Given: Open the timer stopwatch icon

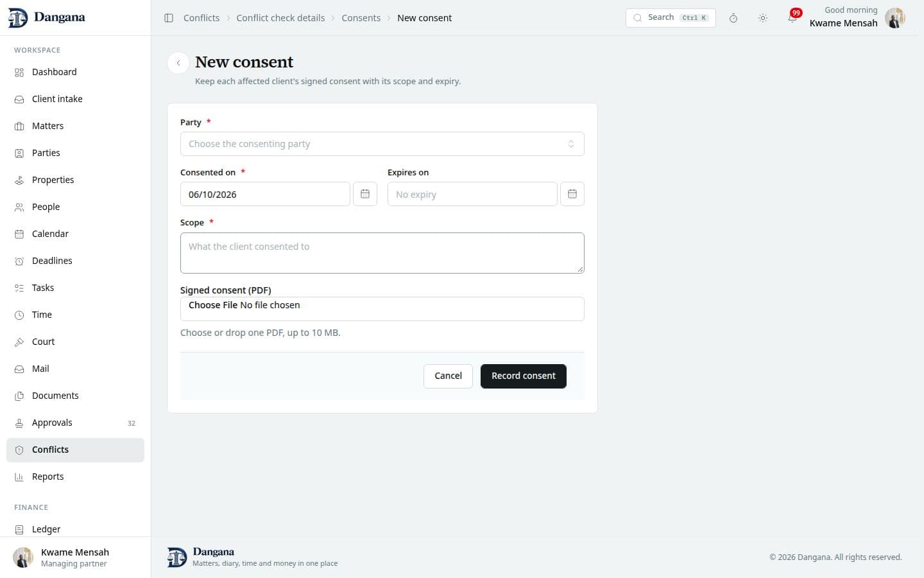Looking at the screenshot, I should (733, 18).
